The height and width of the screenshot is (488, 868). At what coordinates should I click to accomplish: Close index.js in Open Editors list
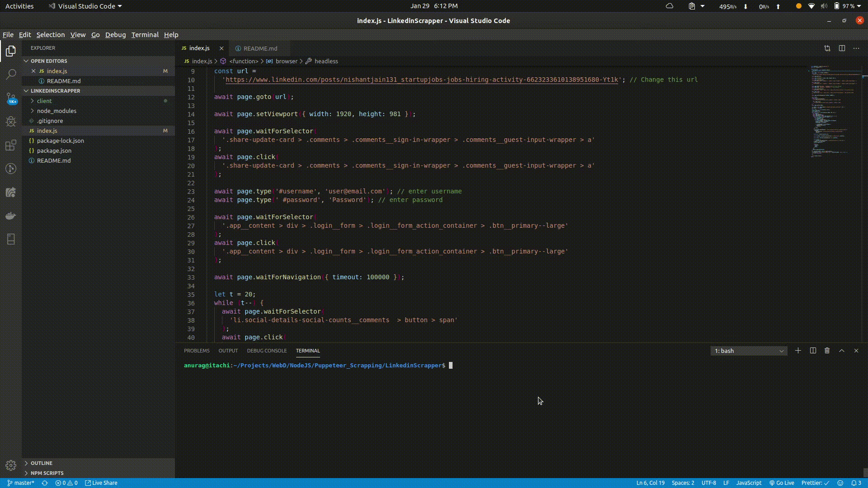point(33,71)
